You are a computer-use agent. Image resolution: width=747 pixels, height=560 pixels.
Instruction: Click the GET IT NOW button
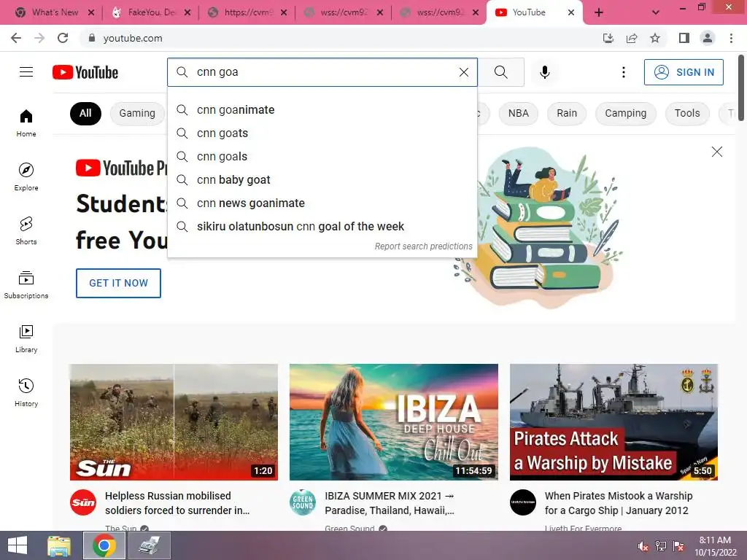click(119, 283)
